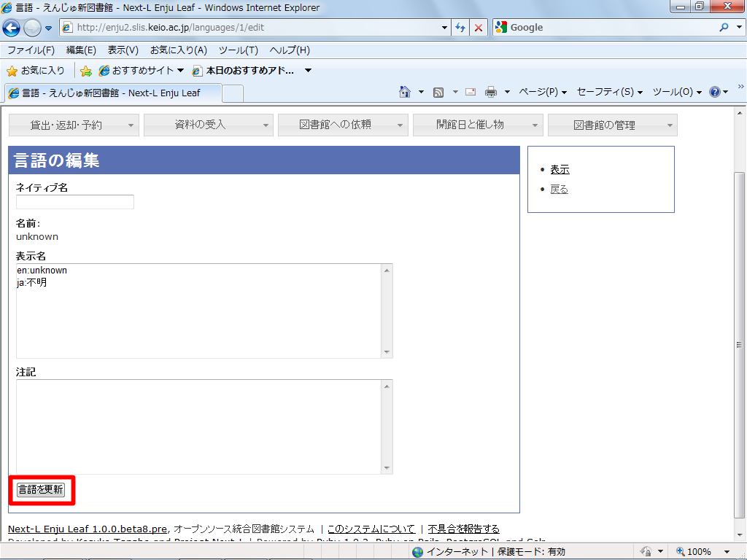Screen dimensions: 747x560
Task: Click the お気に入り favorites star button
Action: click(x=36, y=71)
